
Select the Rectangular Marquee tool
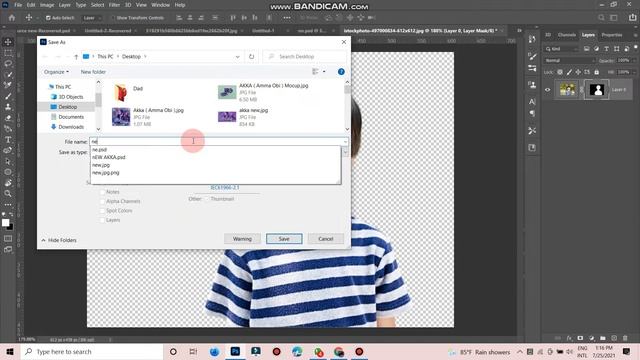click(x=8, y=53)
